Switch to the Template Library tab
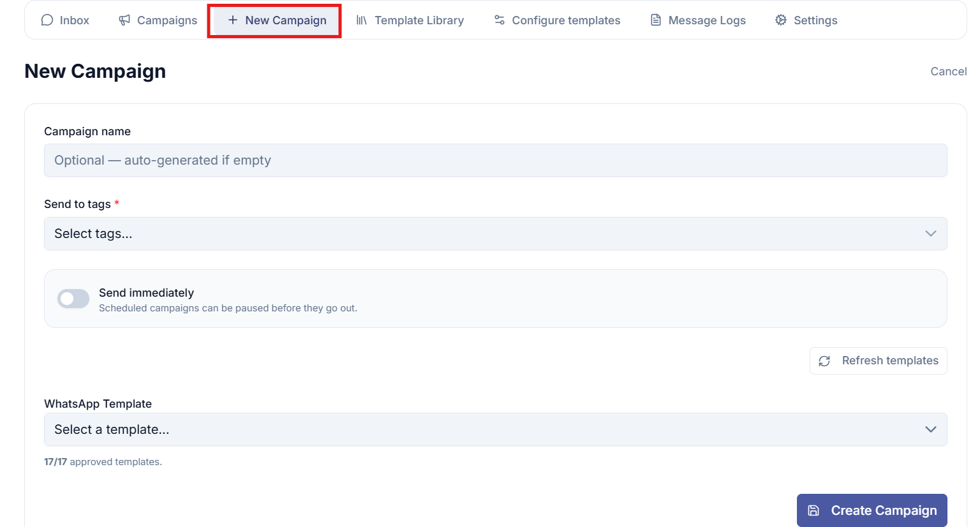 pos(410,20)
